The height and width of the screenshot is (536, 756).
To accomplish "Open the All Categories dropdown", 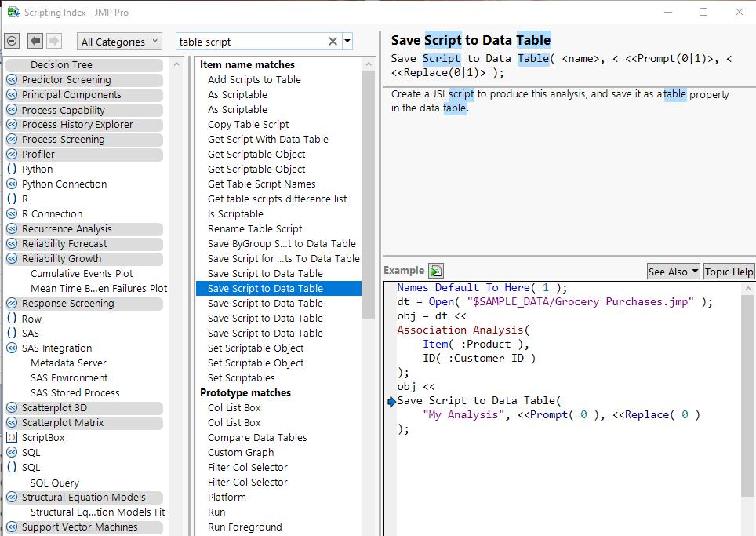I will point(119,42).
